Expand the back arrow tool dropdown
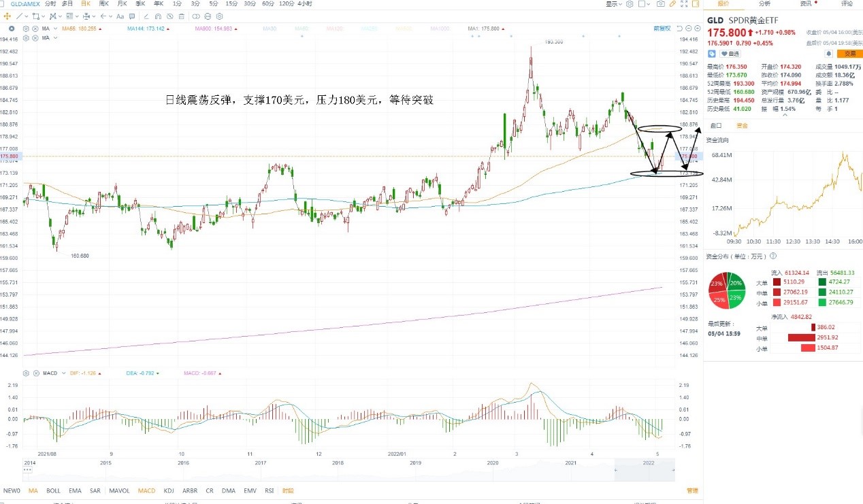 point(110,16)
